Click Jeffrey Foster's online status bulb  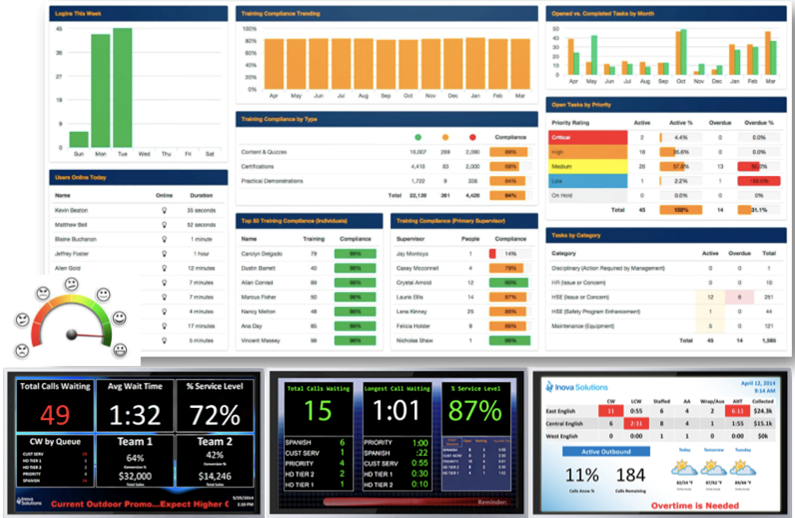click(163, 255)
